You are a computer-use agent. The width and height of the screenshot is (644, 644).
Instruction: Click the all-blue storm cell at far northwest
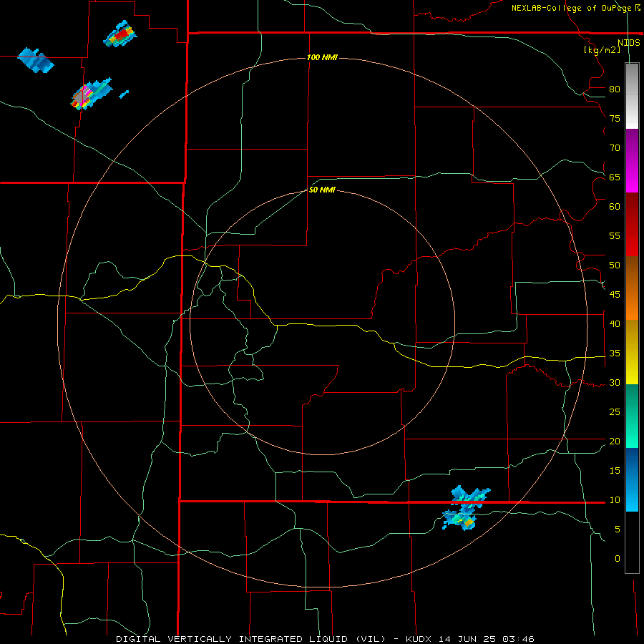[x=36, y=61]
